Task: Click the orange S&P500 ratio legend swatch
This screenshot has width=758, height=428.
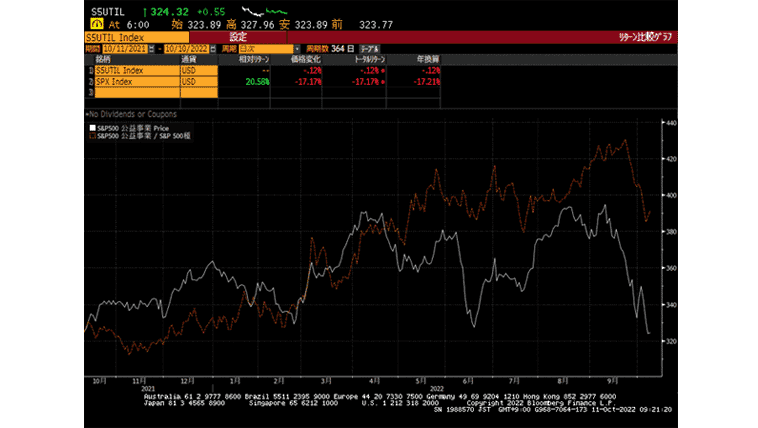Action: point(90,135)
